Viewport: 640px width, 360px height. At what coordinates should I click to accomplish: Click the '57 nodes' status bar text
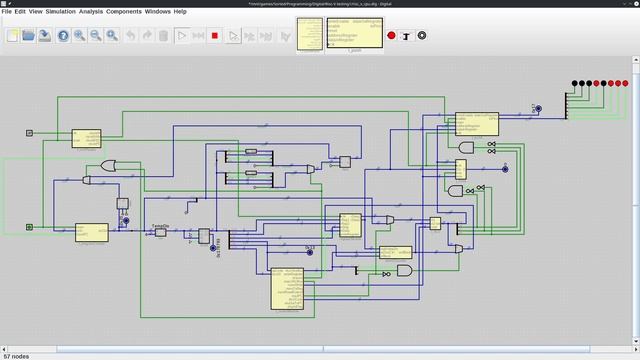(x=16, y=356)
